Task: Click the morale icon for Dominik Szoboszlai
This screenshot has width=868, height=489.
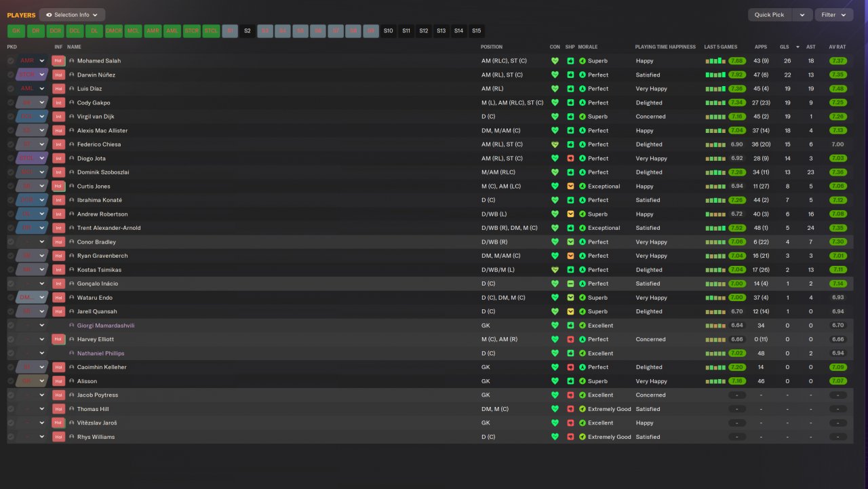Action: 582,172
